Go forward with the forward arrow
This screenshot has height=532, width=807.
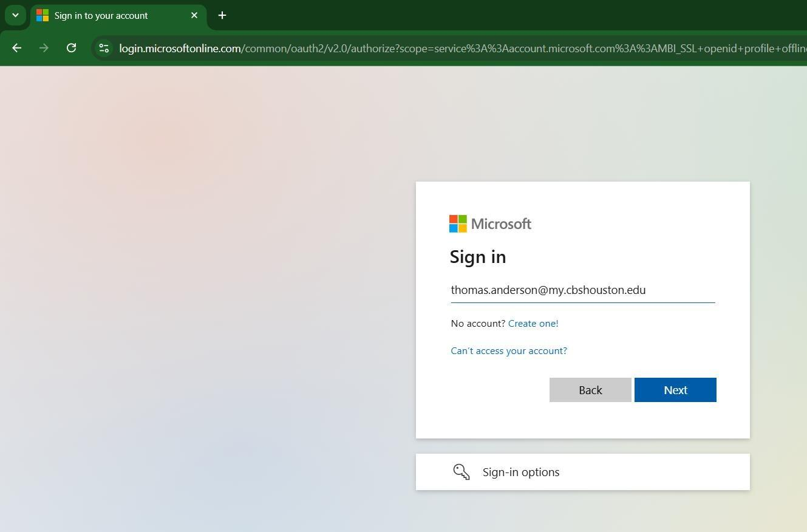click(44, 48)
